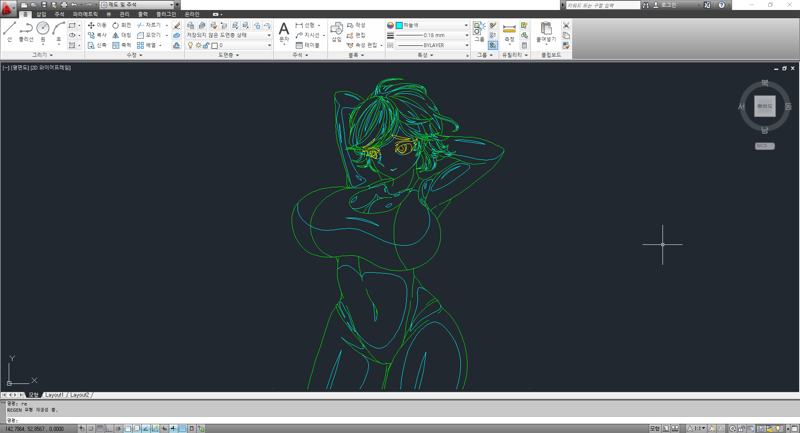The width and height of the screenshot is (800, 433).
Task: Select the Line (선) draw tool
Action: [9, 32]
